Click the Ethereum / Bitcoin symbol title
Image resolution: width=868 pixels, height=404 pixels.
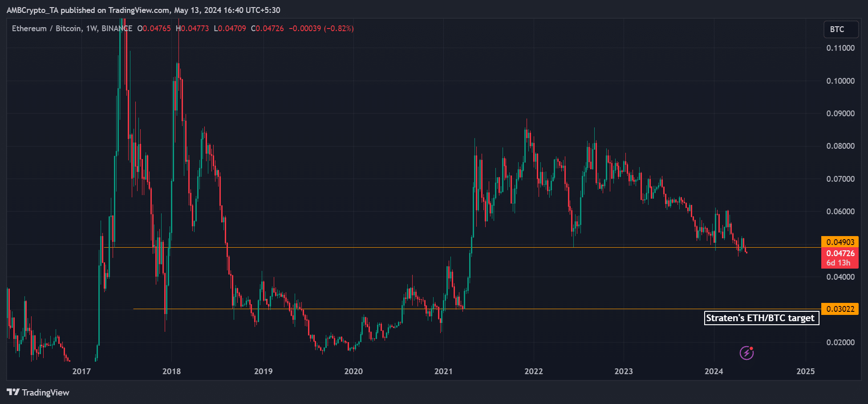[x=47, y=29]
